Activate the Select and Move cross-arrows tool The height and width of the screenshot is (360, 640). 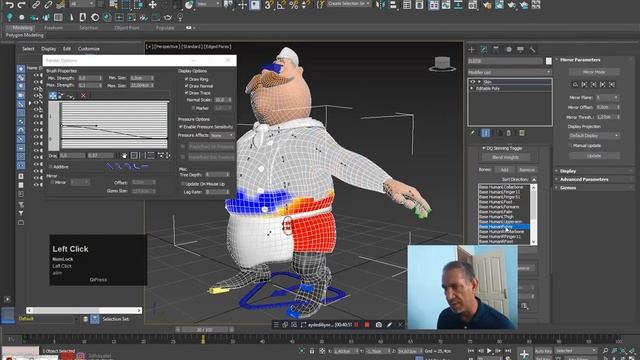click(153, 4)
